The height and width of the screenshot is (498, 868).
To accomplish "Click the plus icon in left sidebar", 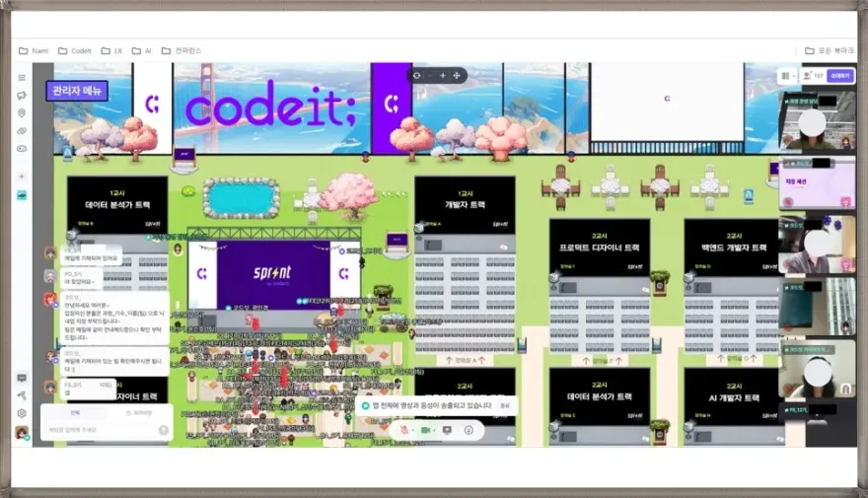I will 22,177.
